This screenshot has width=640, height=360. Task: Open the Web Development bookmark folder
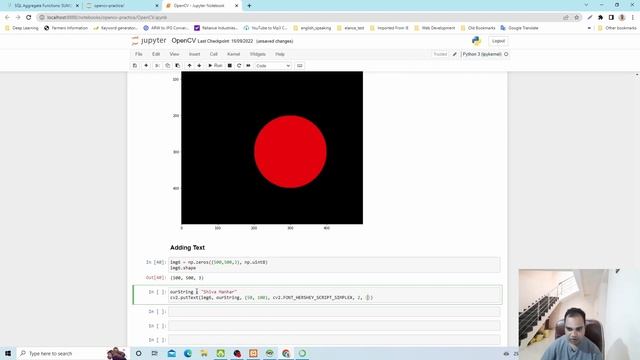pyautogui.click(x=435, y=28)
